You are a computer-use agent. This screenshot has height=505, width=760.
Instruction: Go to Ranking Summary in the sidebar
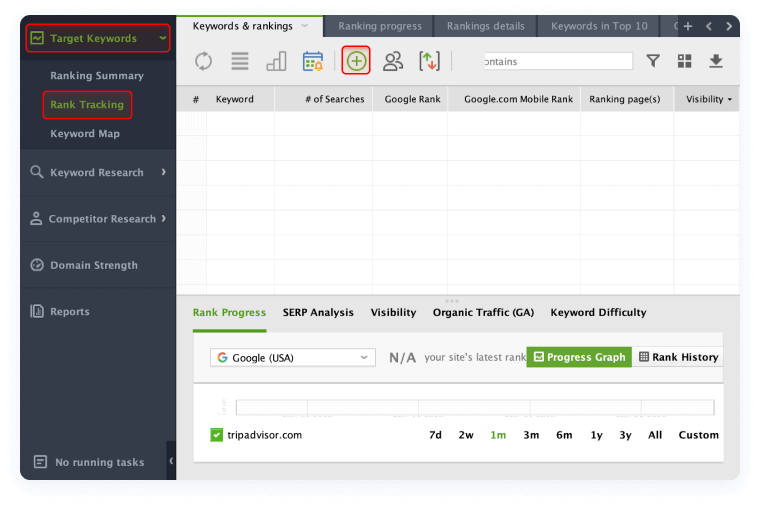[x=97, y=76]
